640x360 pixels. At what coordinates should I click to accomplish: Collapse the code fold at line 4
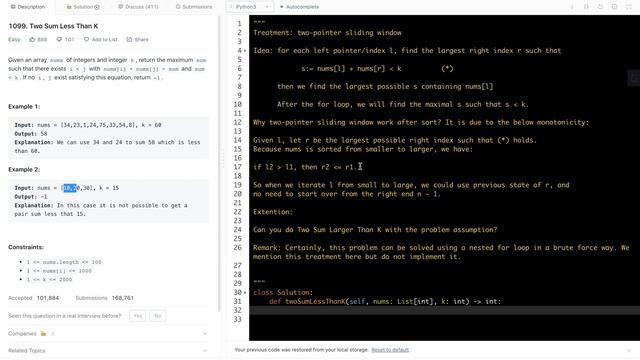245,51
